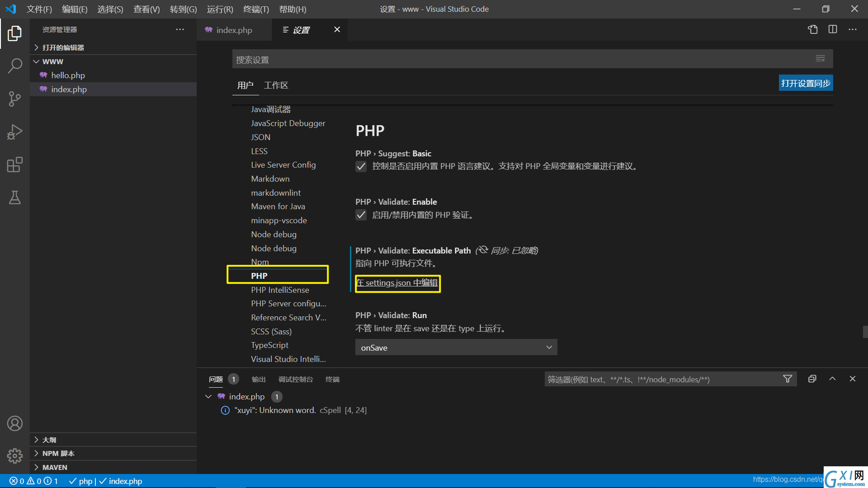Open the Explorer view in activity bar
868x488 pixels.
coord(14,33)
